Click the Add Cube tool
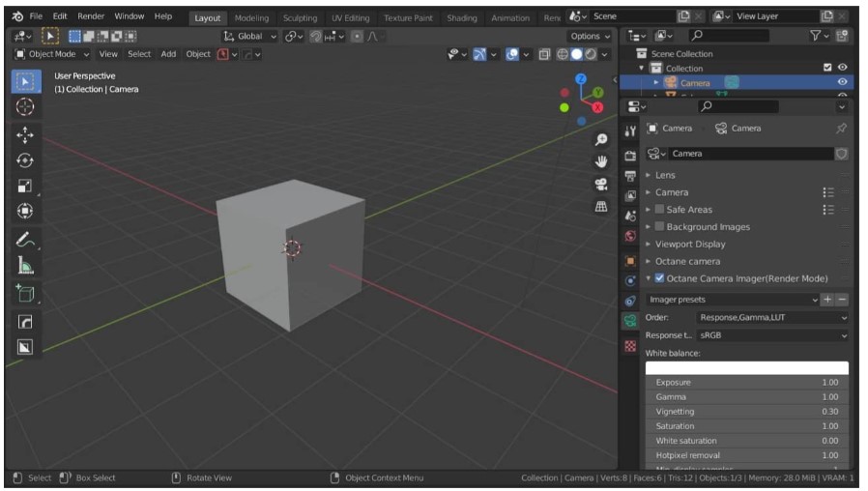 (25, 293)
